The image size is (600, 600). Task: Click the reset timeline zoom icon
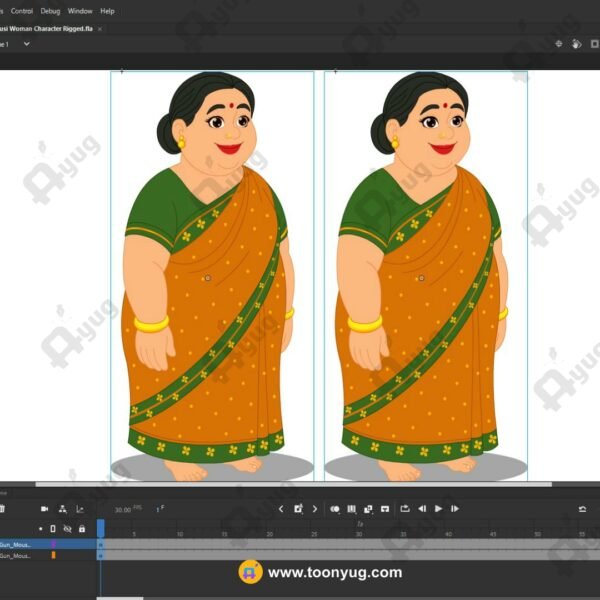click(582, 509)
